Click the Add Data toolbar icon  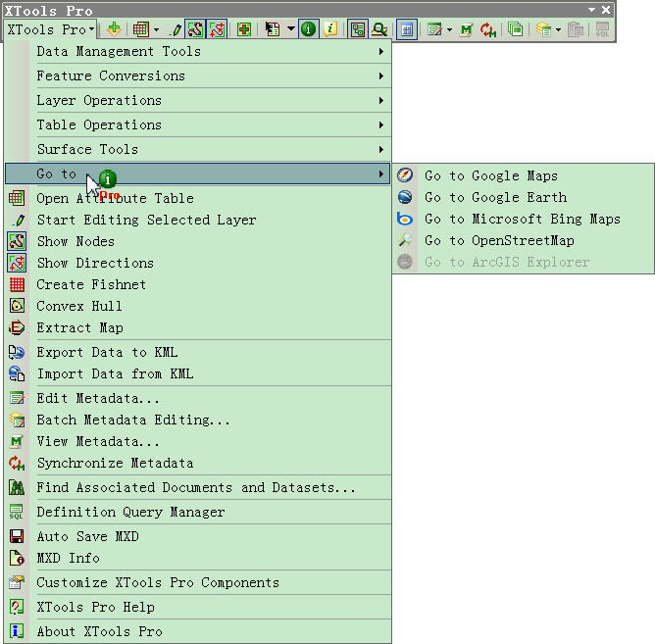[x=114, y=29]
